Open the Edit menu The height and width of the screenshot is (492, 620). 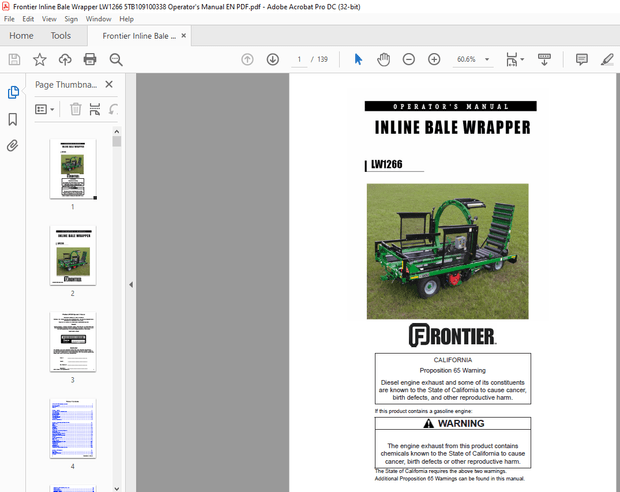point(28,19)
